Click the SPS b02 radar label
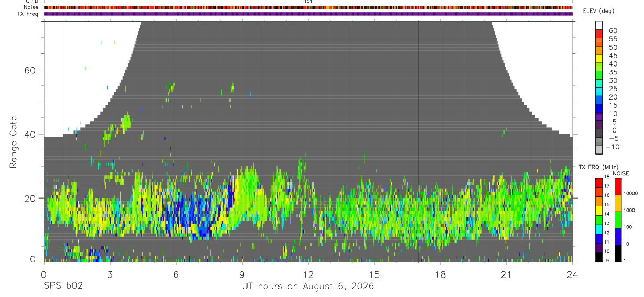 click(x=63, y=287)
